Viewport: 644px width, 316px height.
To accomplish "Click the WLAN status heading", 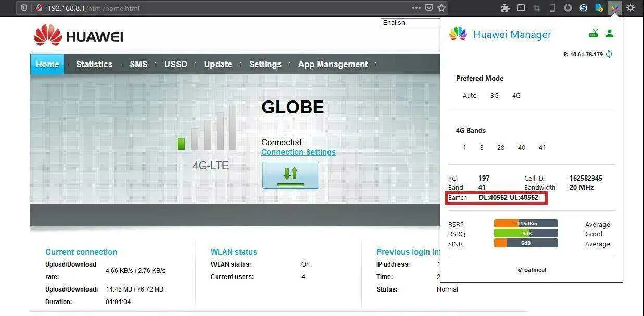I will click(234, 252).
